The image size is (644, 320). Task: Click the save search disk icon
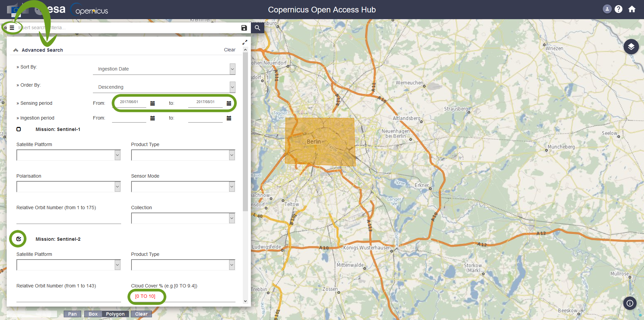(244, 28)
